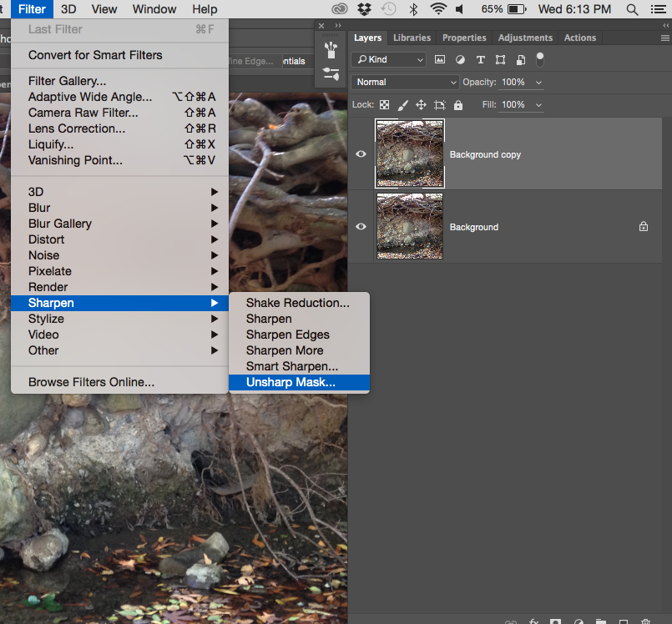Viewport: 672px width, 624px height.
Task: Expand the Noise submenu
Action: click(119, 255)
